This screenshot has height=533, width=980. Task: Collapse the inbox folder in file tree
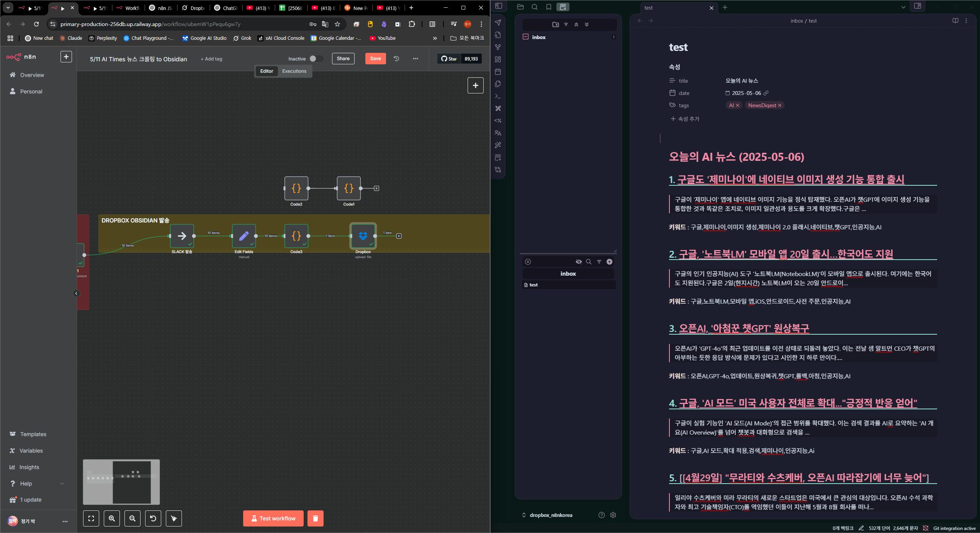point(525,37)
